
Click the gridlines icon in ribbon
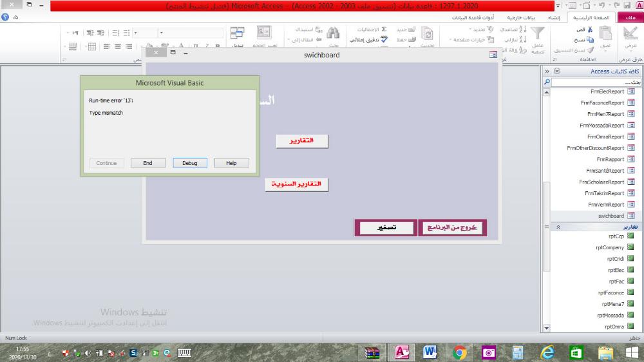tap(92, 46)
